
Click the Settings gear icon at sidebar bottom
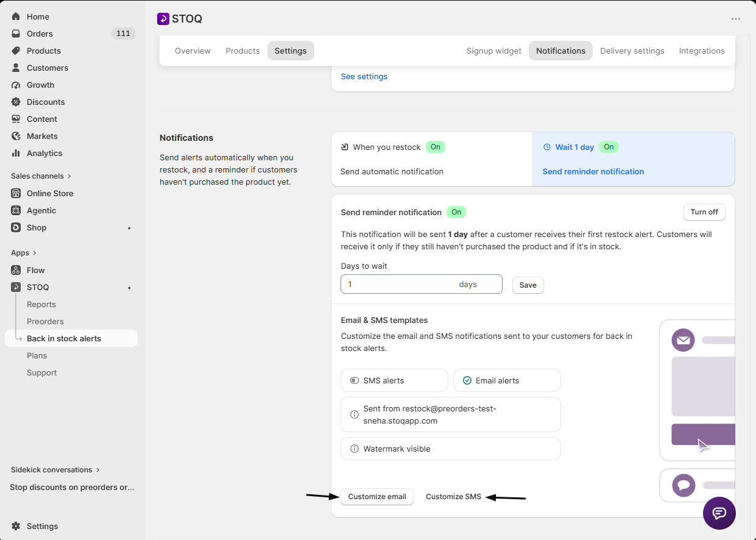coord(16,526)
